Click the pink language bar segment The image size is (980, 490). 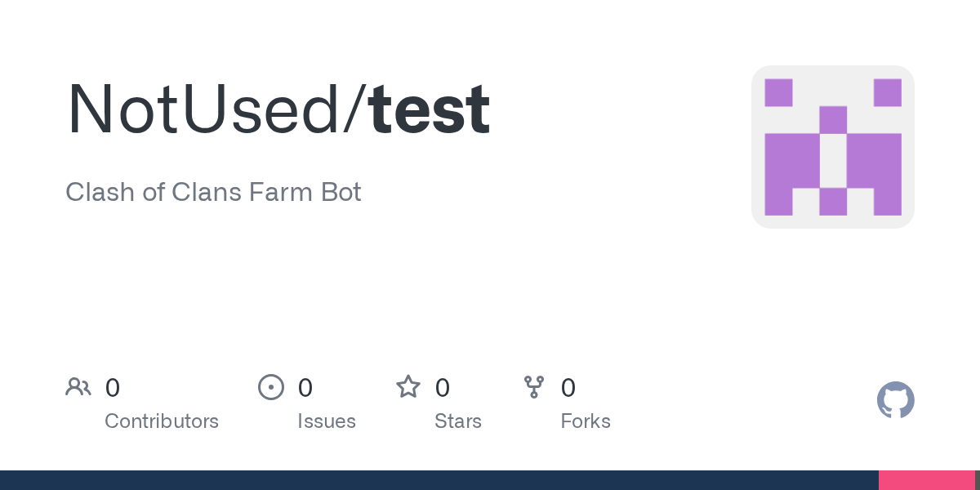926,480
